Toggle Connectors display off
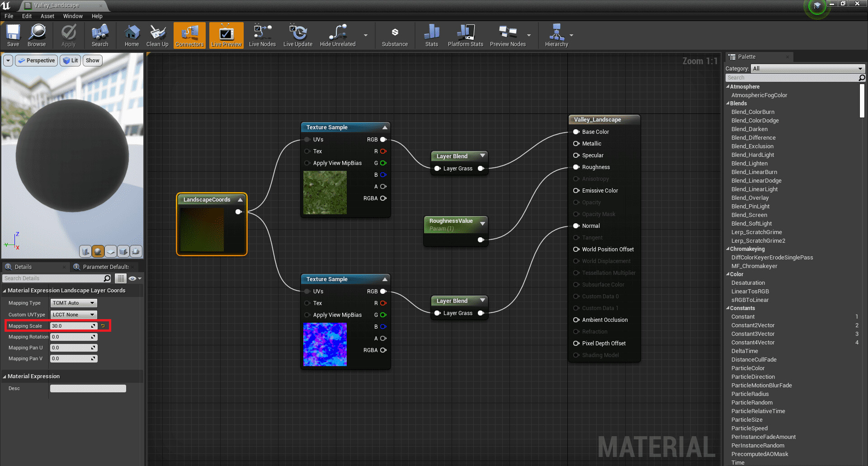This screenshot has width=868, height=466. pos(189,35)
